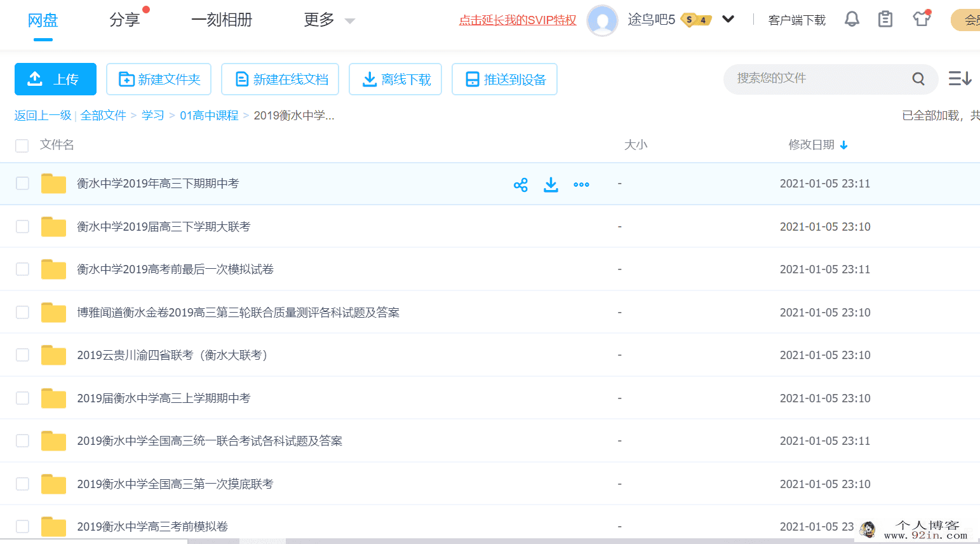Viewport: 980px width, 544px height.
Task: Click the 途鸟吧5 username
Action: pyautogui.click(x=651, y=20)
